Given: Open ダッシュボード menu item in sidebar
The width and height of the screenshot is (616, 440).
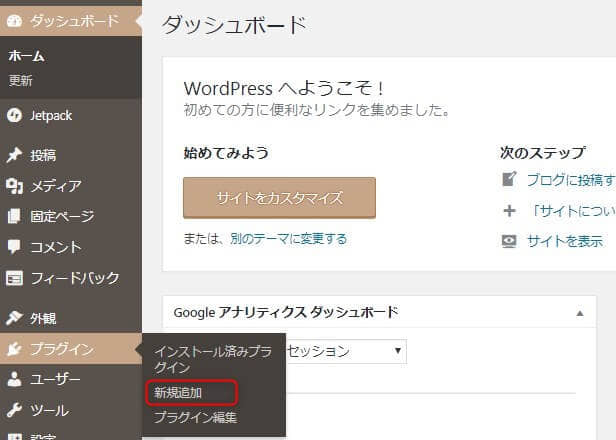Looking at the screenshot, I should click(x=71, y=21).
